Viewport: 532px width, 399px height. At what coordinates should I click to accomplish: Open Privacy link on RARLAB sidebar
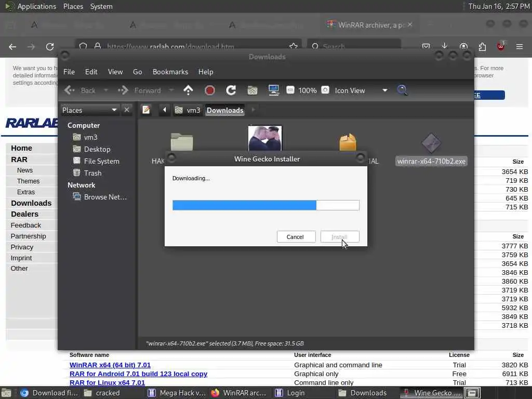[22, 247]
